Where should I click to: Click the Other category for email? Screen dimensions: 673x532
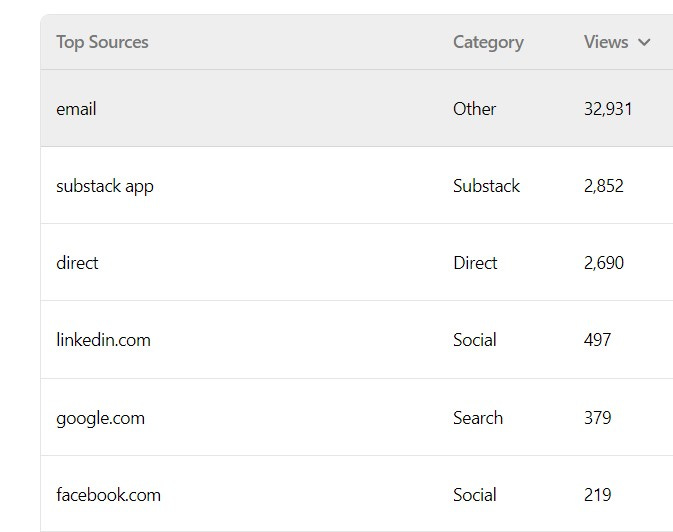click(475, 109)
